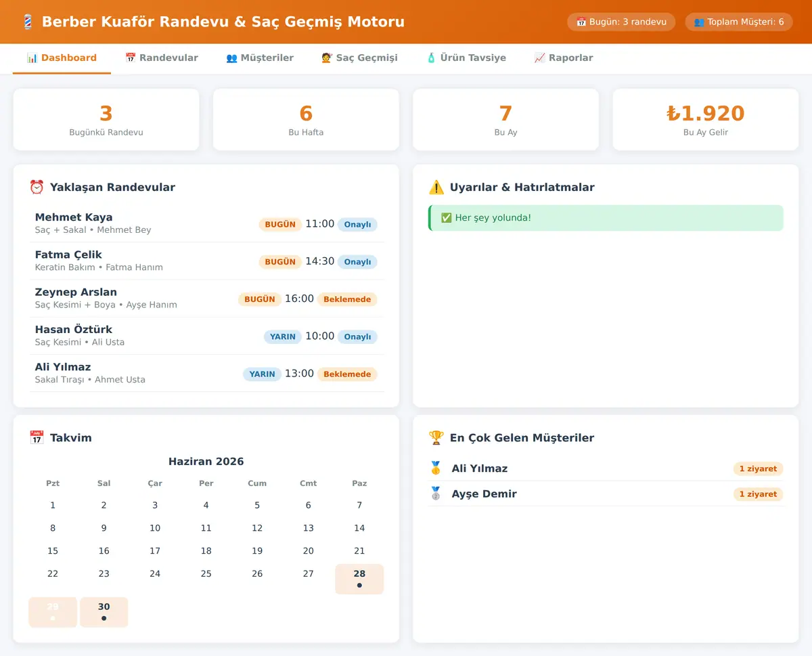Open Mehmet Kaya's appointment row
812x656 pixels.
point(206,223)
